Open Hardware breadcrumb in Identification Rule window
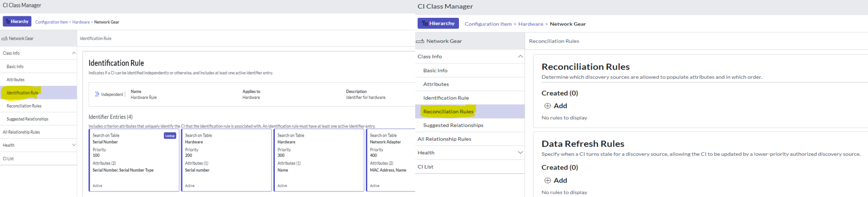The height and width of the screenshot is (197, 868). (x=81, y=22)
